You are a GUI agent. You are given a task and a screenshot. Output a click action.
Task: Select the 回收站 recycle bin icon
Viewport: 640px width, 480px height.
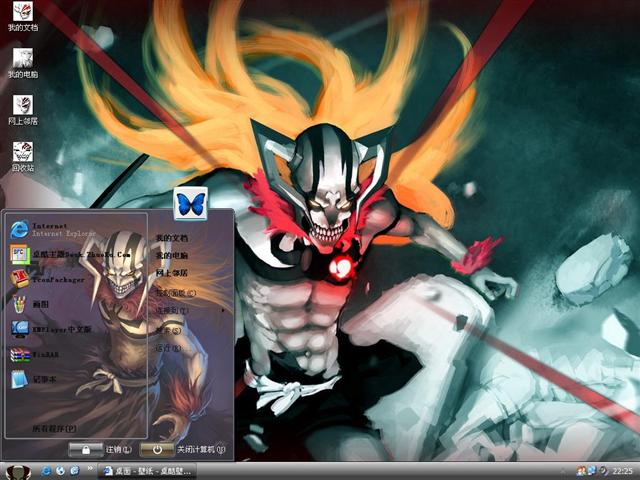point(23,157)
